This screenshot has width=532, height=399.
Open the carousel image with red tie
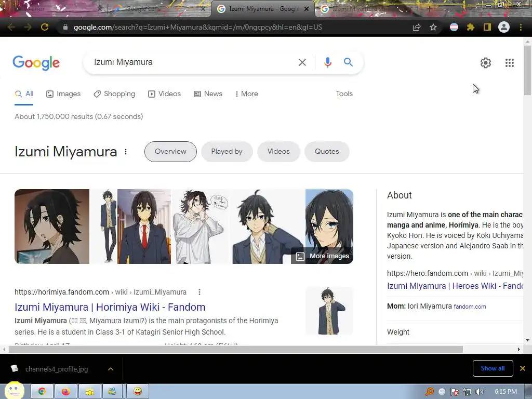pos(144,227)
